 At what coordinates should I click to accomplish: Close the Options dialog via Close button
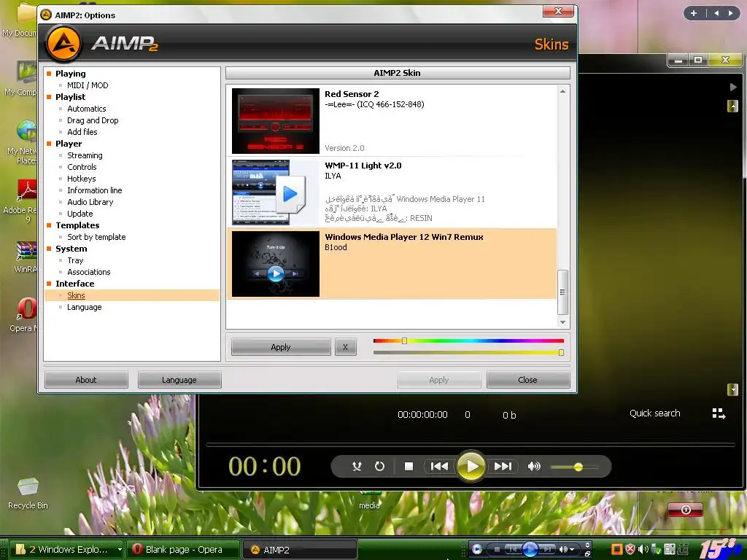(x=527, y=379)
